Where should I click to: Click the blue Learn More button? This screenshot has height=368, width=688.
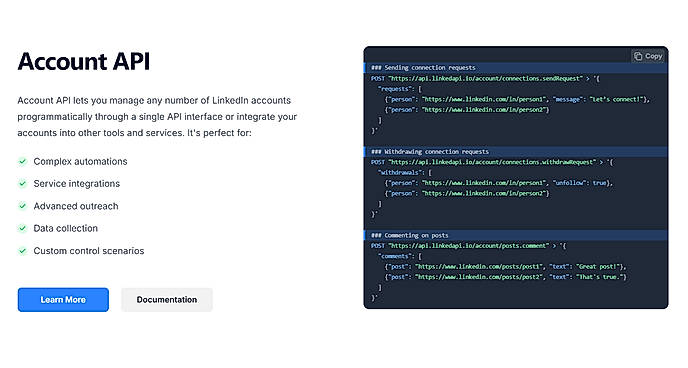point(63,300)
